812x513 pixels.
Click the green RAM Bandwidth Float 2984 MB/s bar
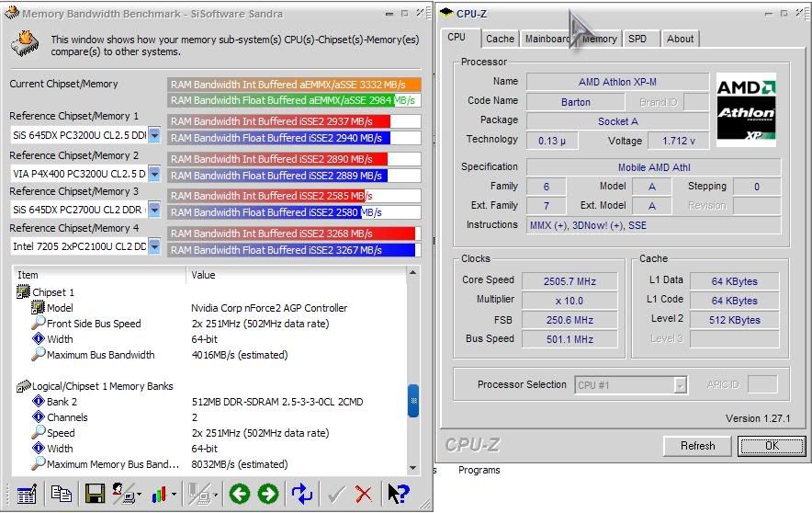(294, 100)
